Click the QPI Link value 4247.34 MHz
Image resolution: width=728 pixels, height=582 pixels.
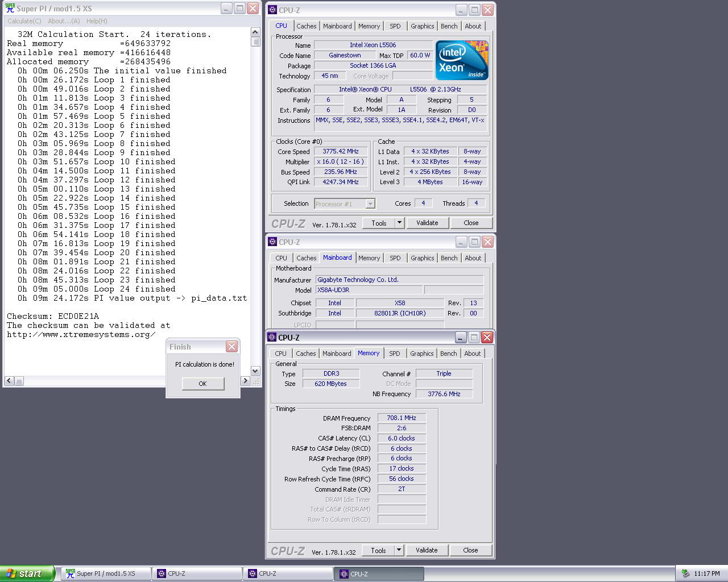click(341, 182)
